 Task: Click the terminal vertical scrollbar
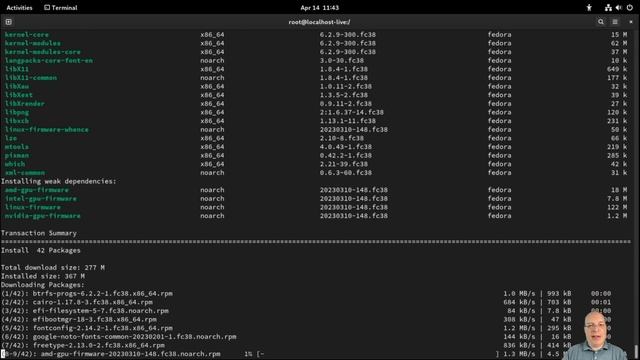pos(636,352)
